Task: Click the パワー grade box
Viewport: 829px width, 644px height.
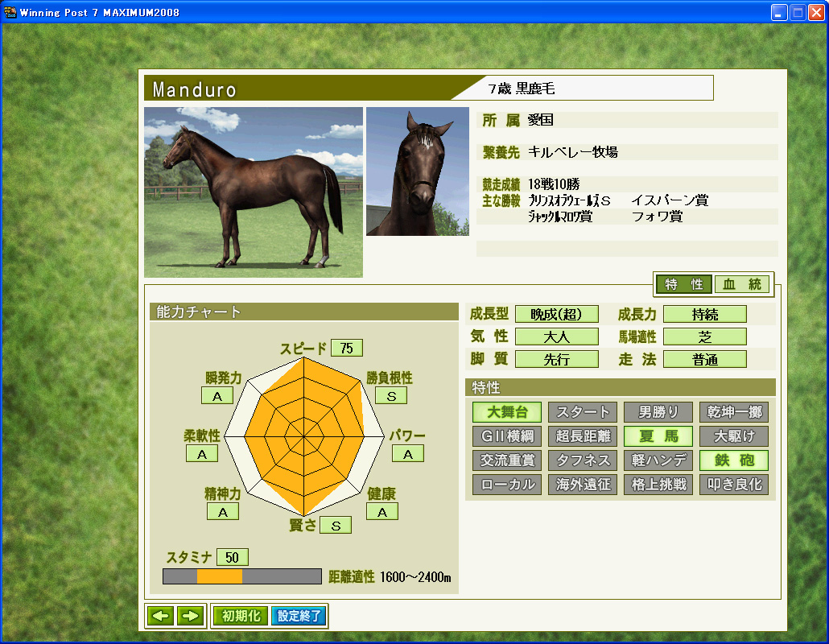Action: pos(407,454)
